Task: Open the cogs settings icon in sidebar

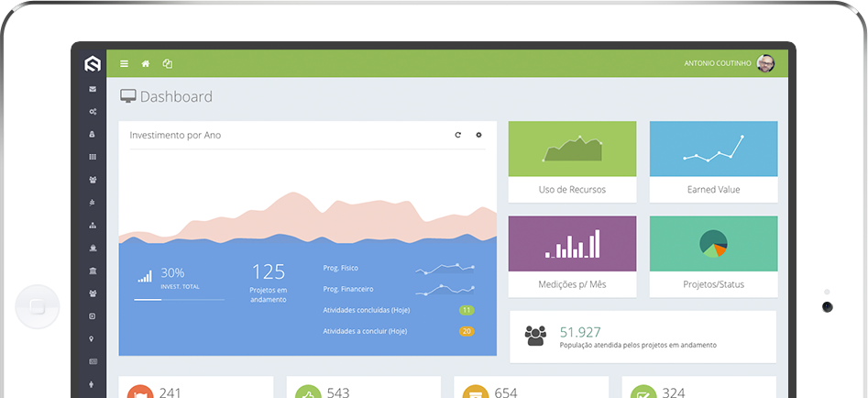Action: coord(93,111)
